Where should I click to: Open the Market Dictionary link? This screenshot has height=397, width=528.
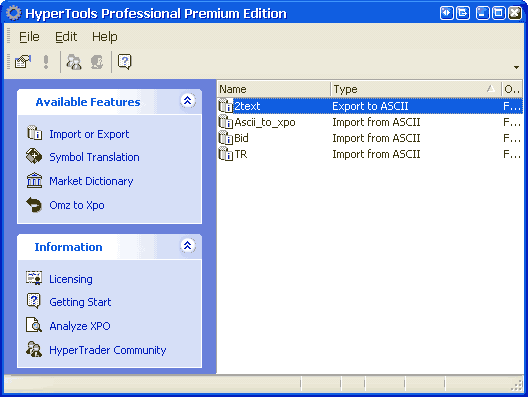[x=91, y=181]
